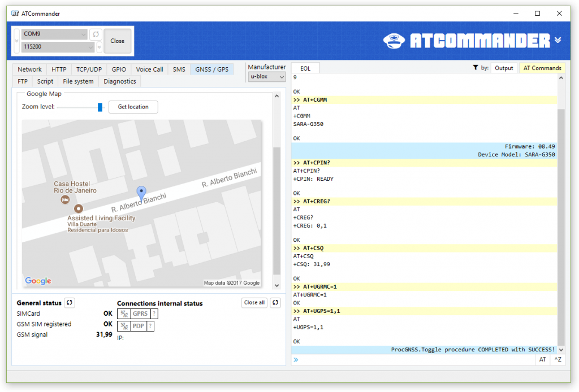
Task: Click the filter funnel icon
Action: tap(475, 68)
